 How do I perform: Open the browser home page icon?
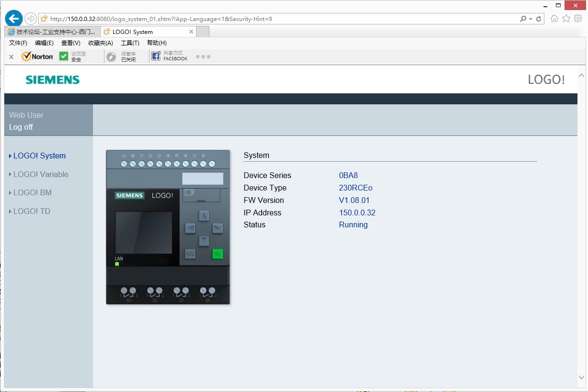(554, 19)
